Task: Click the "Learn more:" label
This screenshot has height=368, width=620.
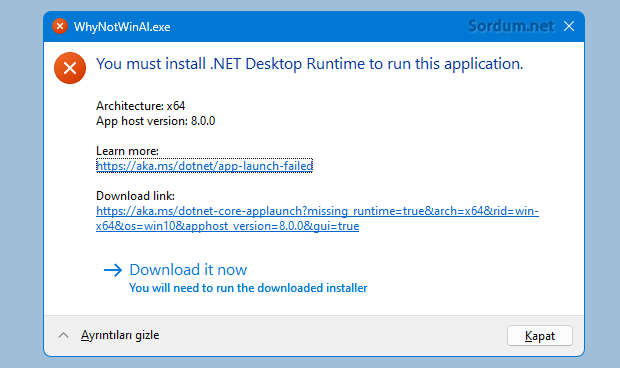Action: [x=127, y=151]
